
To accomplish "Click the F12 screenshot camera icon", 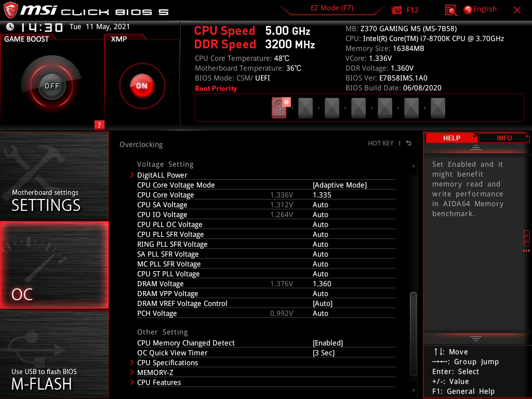I will [x=396, y=10].
